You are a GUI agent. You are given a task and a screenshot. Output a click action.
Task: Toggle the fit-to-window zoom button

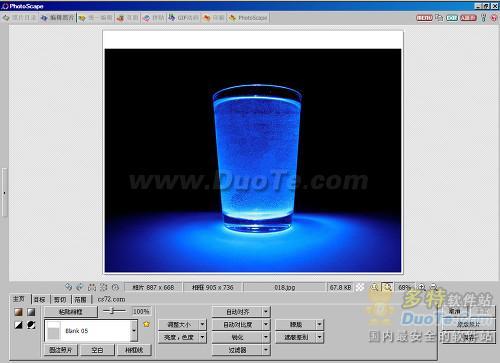coord(387,287)
